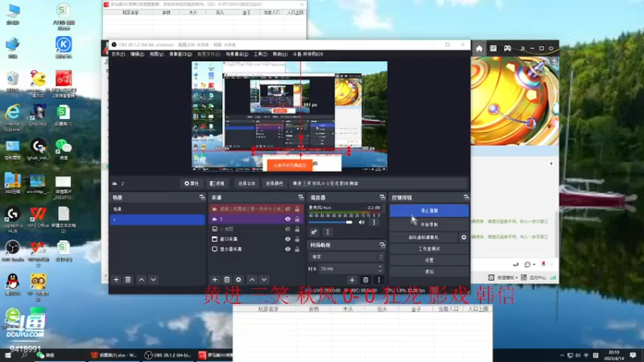
Task: Toggle the lock on the window capture source
Action: point(297,239)
